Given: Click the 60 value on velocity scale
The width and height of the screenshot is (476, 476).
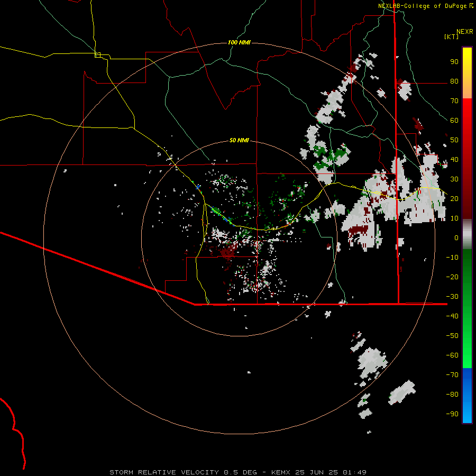Looking at the screenshot, I should (454, 120).
